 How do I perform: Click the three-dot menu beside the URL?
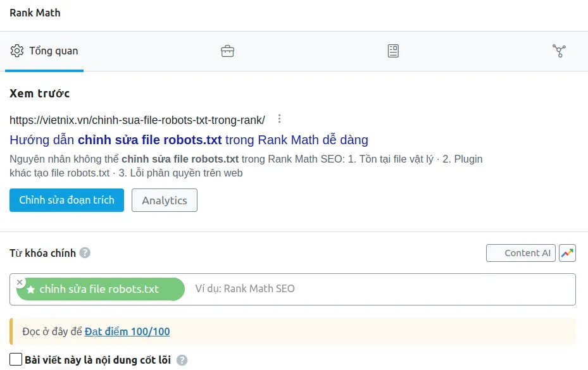click(x=278, y=118)
